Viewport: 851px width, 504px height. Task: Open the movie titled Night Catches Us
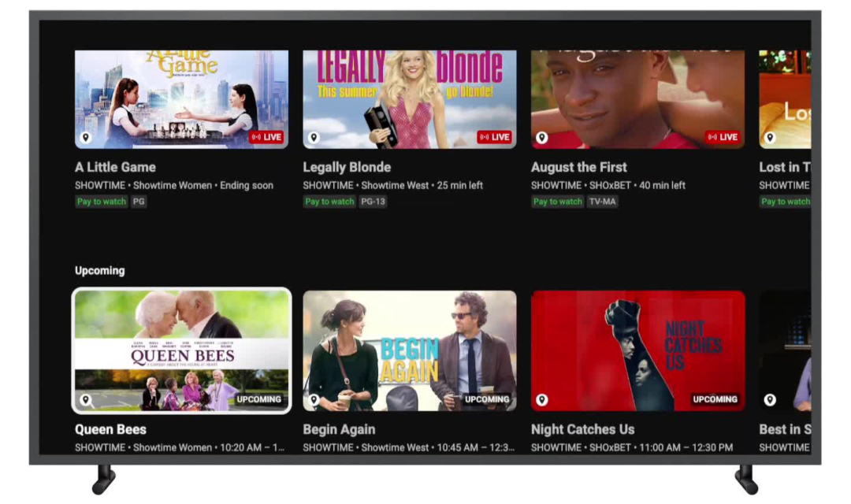pos(582,429)
